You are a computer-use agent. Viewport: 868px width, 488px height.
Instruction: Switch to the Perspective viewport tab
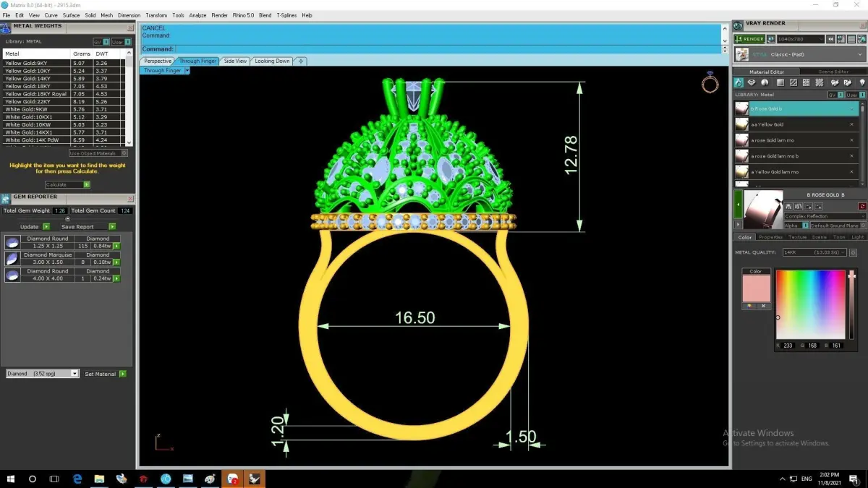pos(158,61)
